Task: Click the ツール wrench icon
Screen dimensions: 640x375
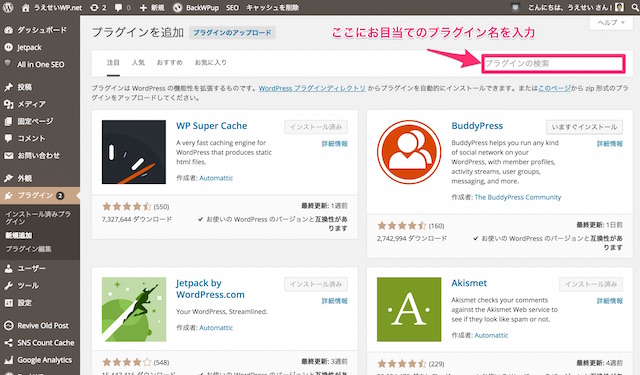Action: (x=8, y=286)
